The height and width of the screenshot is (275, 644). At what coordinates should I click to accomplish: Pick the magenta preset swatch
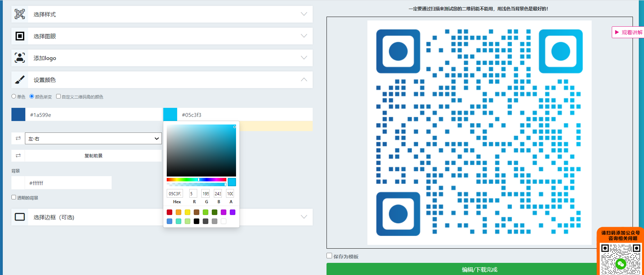tap(224, 212)
